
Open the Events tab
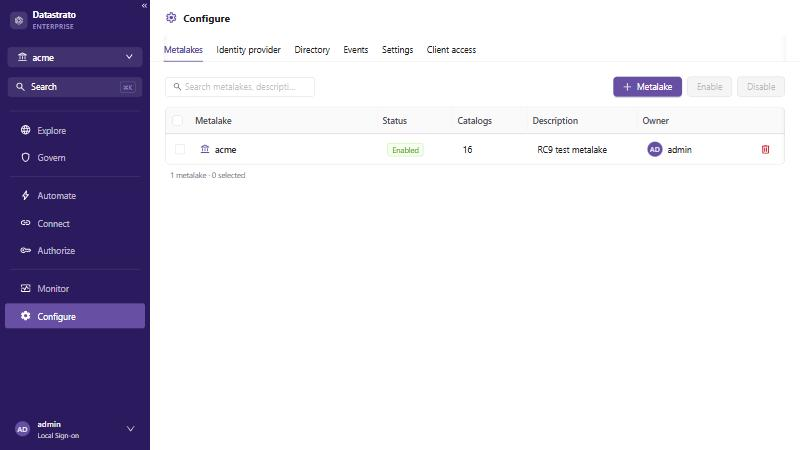coord(356,50)
